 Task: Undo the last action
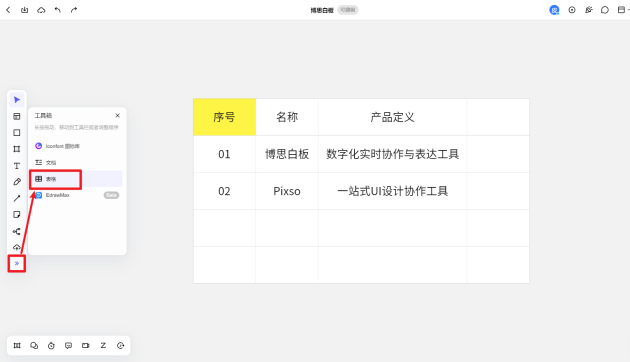[57, 10]
